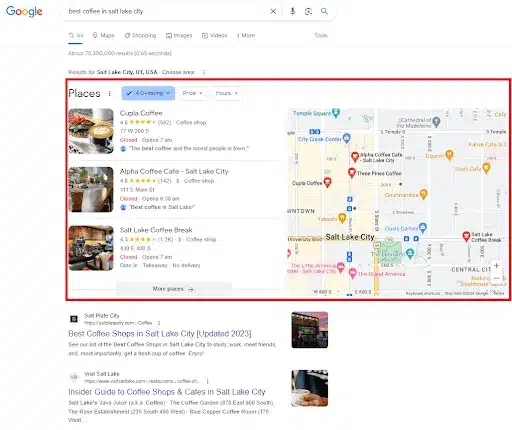Start voice search with microphone icon
The image size is (512, 430).
(x=292, y=11)
